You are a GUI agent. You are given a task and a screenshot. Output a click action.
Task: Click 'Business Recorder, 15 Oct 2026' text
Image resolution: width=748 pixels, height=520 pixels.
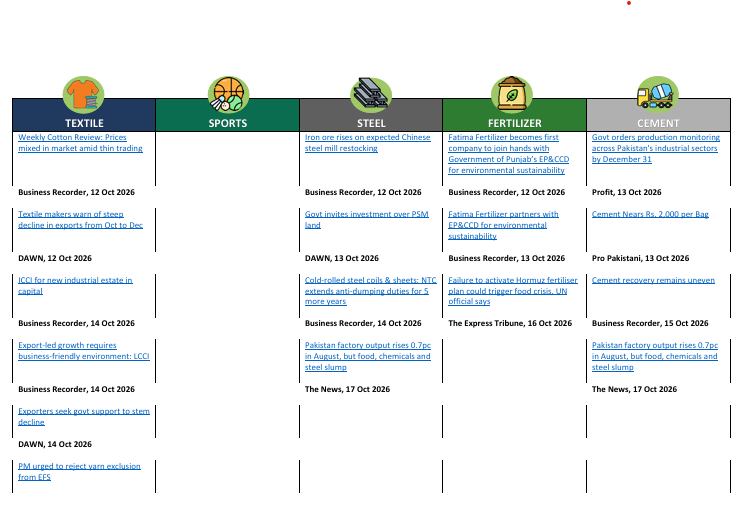click(x=650, y=323)
